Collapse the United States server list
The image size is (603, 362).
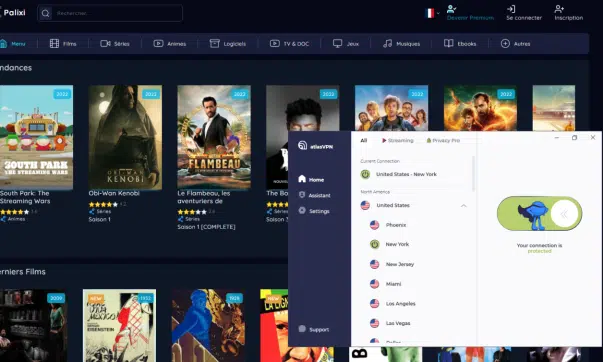[x=464, y=205]
